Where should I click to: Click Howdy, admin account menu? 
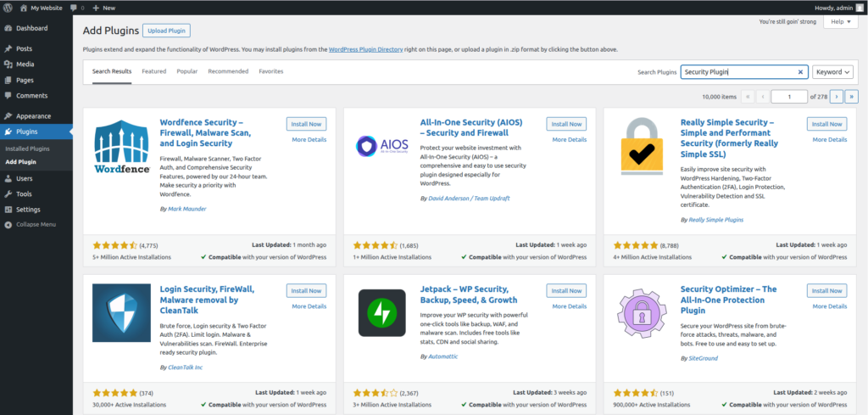click(x=838, y=8)
